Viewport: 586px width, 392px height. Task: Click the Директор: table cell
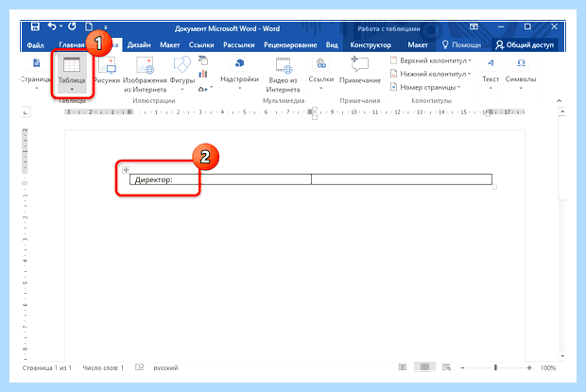(220, 179)
